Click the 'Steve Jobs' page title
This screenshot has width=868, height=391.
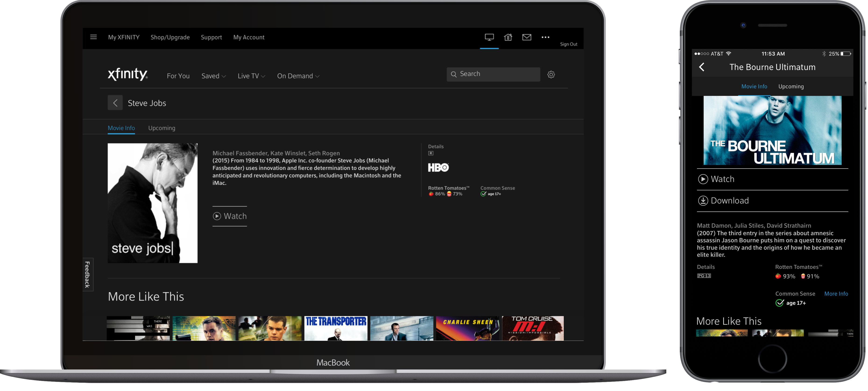click(x=147, y=103)
